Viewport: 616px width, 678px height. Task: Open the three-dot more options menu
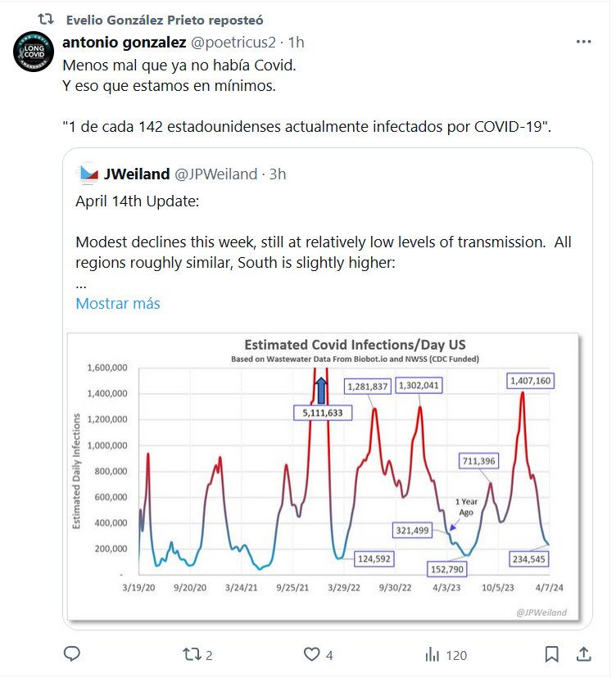click(583, 42)
